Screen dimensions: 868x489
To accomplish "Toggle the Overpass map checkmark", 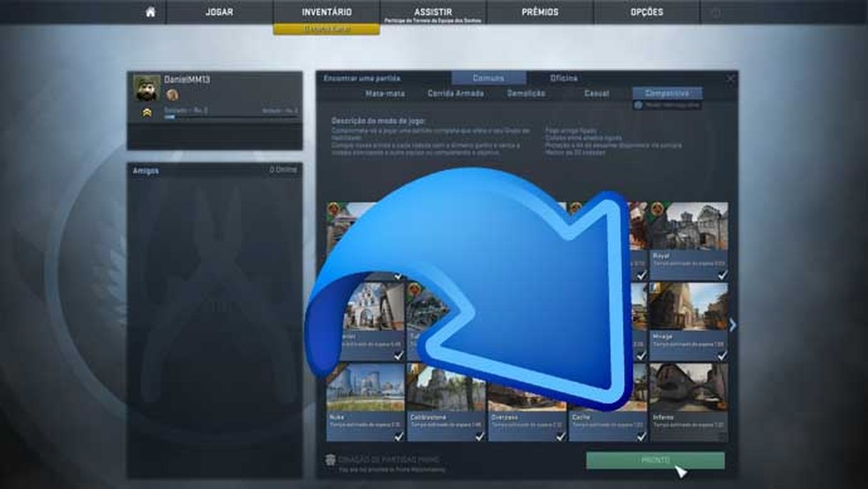I will coord(560,436).
